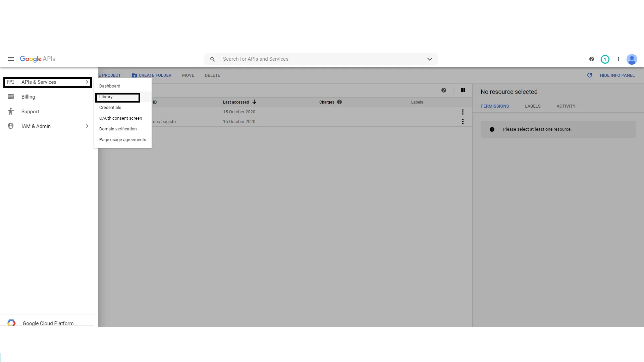
Task: Expand the IAM & Admin submenu
Action: click(x=87, y=126)
